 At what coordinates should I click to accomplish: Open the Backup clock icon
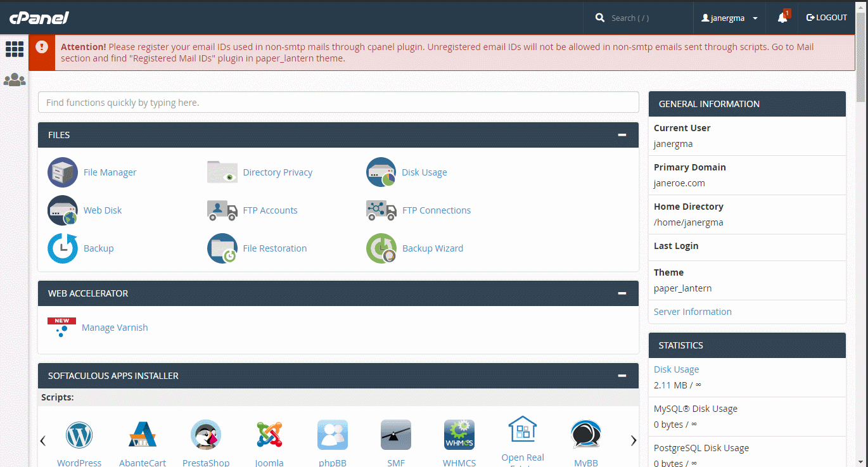63,248
